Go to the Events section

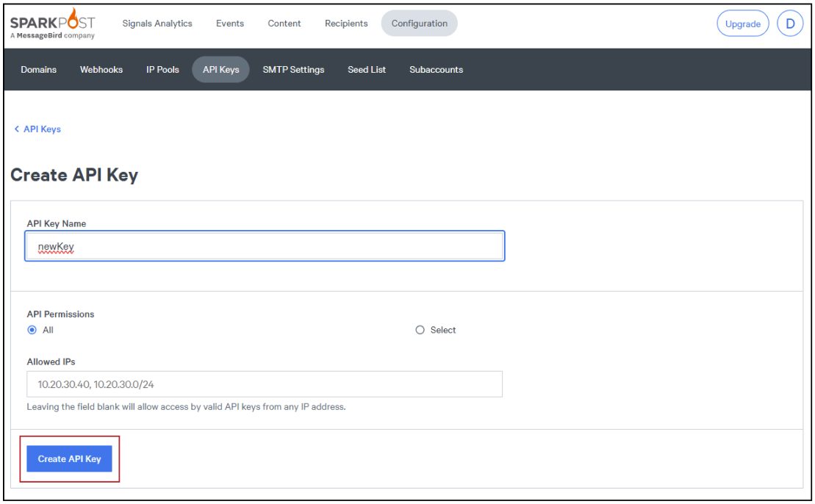230,24
